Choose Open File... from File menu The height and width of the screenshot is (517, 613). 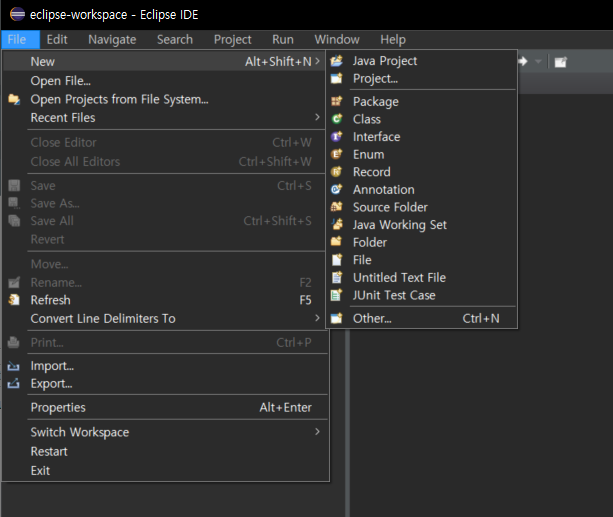(x=164, y=81)
